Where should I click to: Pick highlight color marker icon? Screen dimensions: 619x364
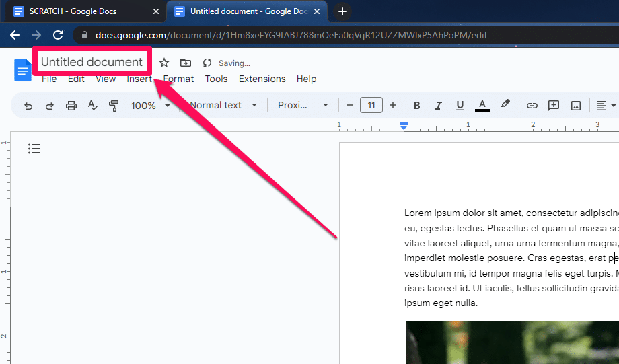tap(505, 104)
